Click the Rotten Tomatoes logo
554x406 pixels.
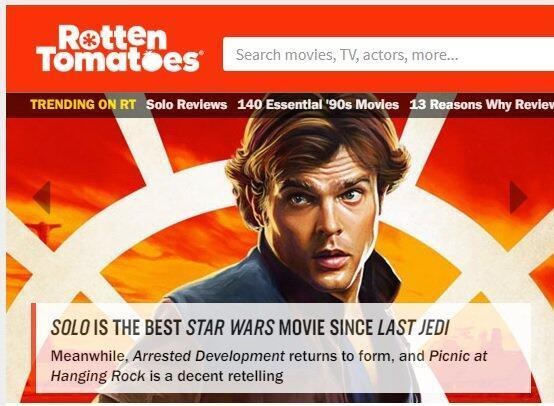click(119, 48)
